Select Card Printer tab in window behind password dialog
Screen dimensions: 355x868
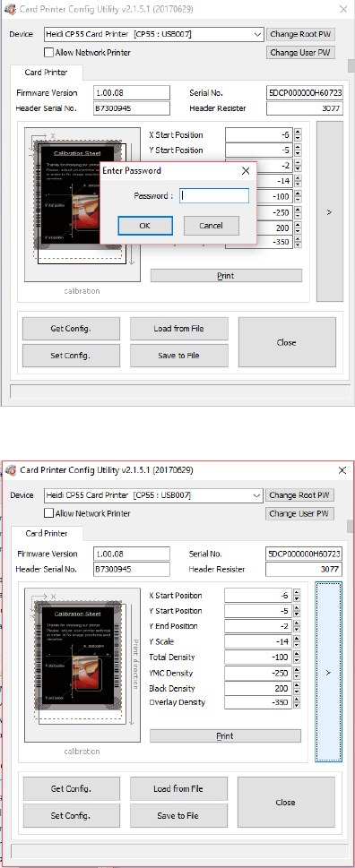(47, 73)
